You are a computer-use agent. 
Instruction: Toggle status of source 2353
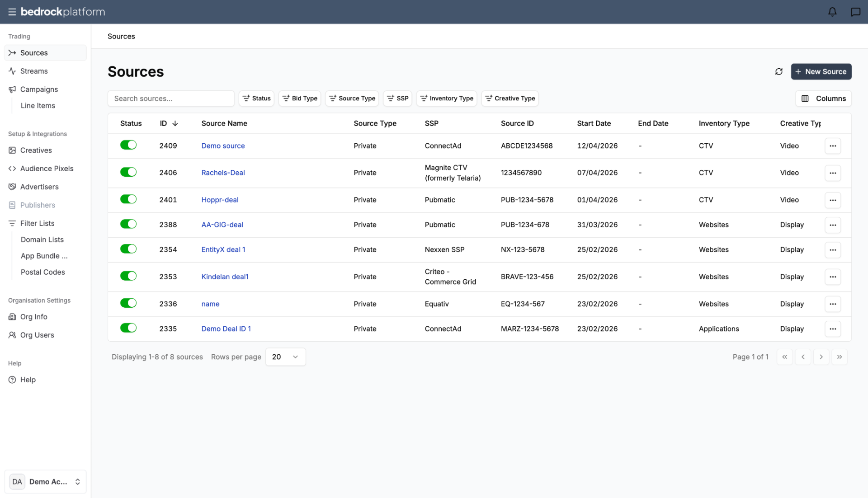tap(128, 276)
